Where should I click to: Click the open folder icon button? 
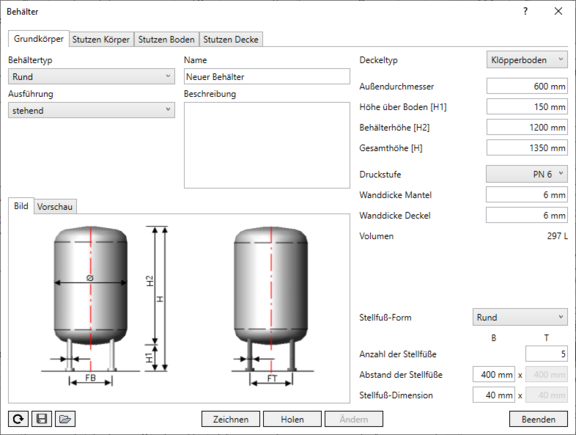coord(65,419)
